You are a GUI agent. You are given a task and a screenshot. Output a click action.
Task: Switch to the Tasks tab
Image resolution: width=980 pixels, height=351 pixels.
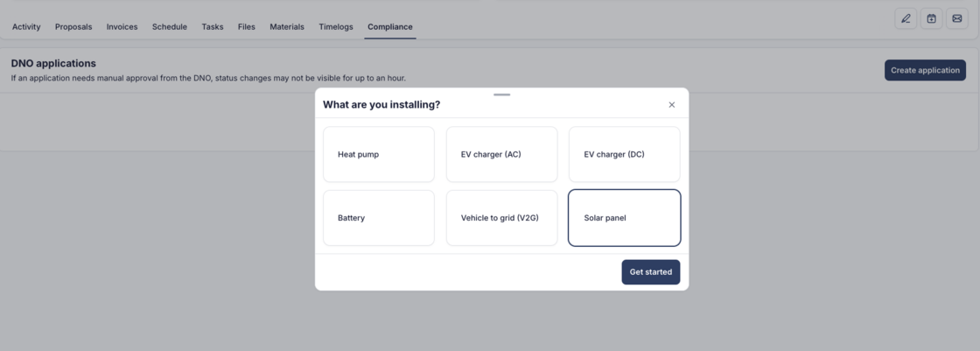tap(213, 27)
